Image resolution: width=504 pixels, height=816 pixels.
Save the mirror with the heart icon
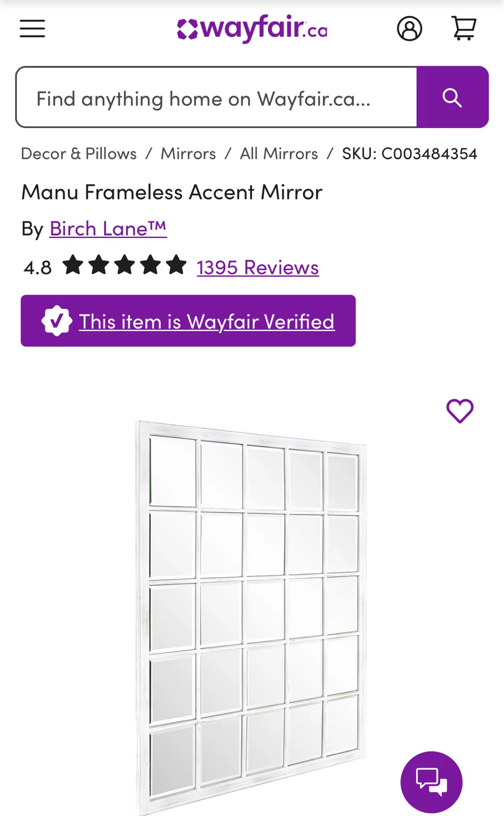pyautogui.click(x=460, y=411)
